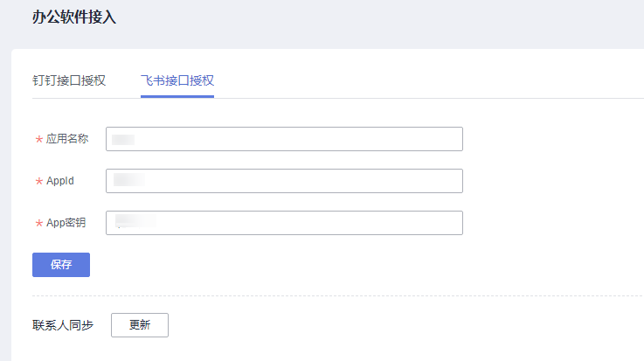Image resolution: width=644 pixels, height=361 pixels.
Task: Select the blurred value in AppId field
Action: click(129, 180)
